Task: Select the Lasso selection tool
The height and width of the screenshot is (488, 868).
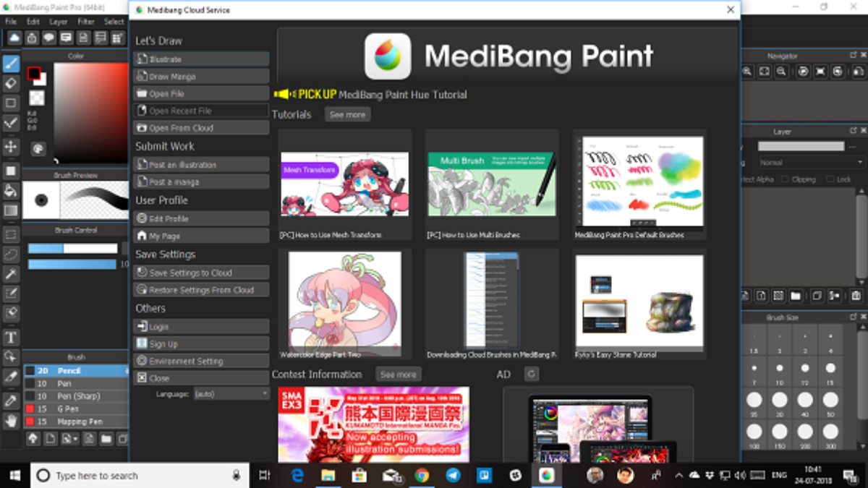Action: 11,254
